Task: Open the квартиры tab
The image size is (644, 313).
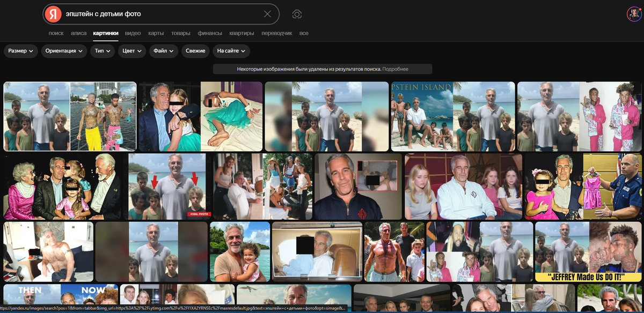Action: (x=241, y=33)
